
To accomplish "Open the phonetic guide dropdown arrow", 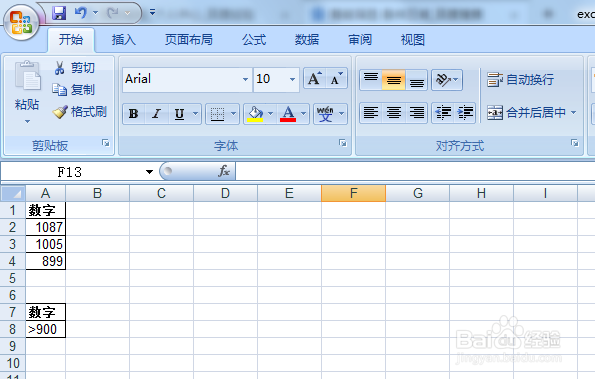I will coord(342,114).
